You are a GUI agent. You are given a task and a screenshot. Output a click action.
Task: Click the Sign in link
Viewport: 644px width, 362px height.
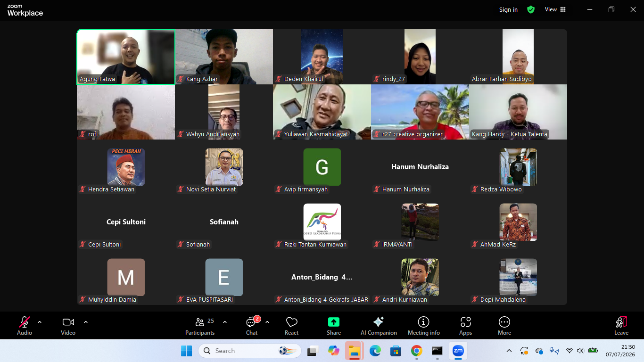coord(508,9)
